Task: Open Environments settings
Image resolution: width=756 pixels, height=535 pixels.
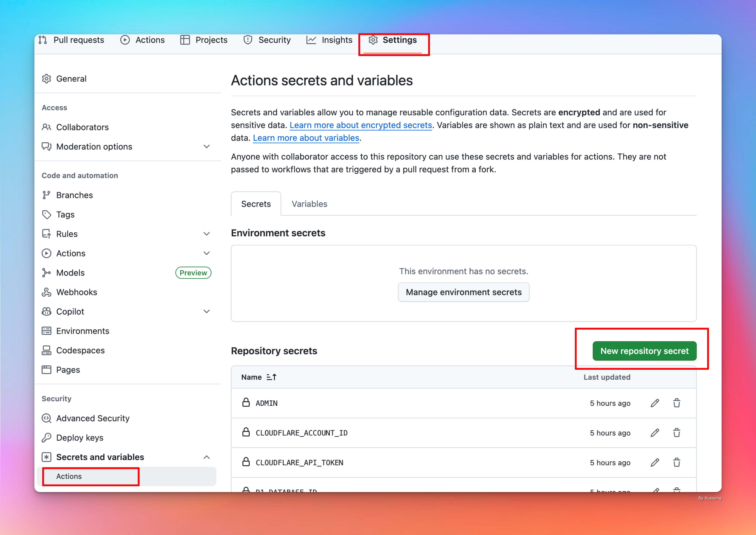Action: pos(128,331)
